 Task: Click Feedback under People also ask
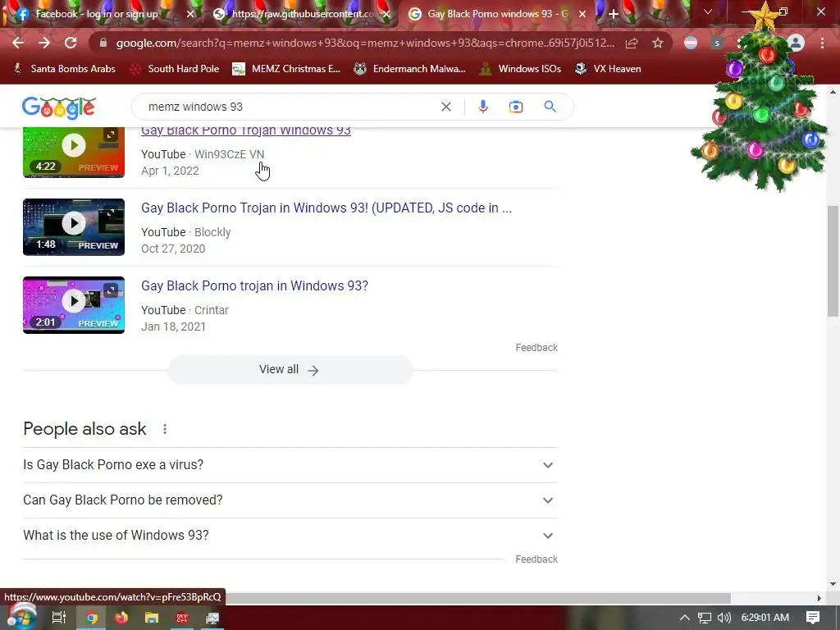point(536,559)
